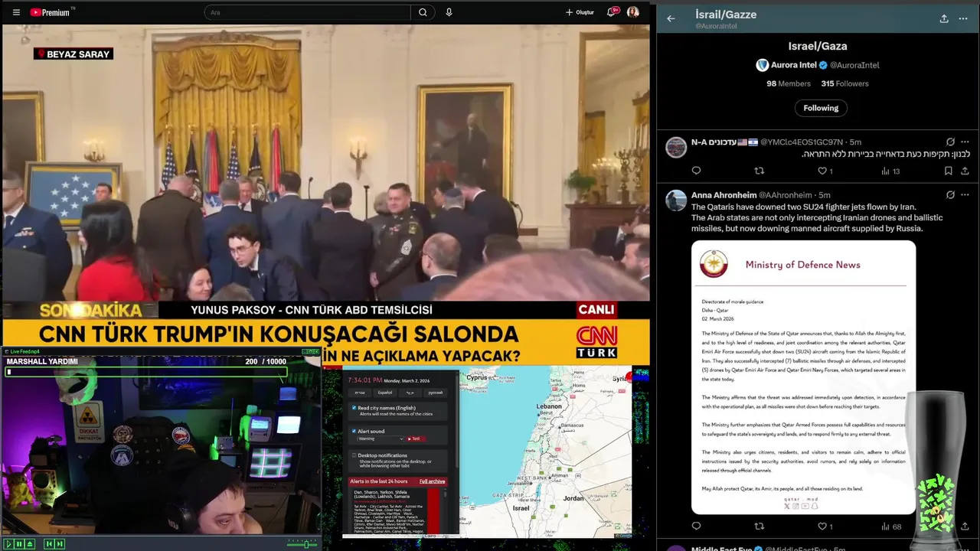Open the 315 Followers link
The height and width of the screenshot is (551, 980).
844,83
